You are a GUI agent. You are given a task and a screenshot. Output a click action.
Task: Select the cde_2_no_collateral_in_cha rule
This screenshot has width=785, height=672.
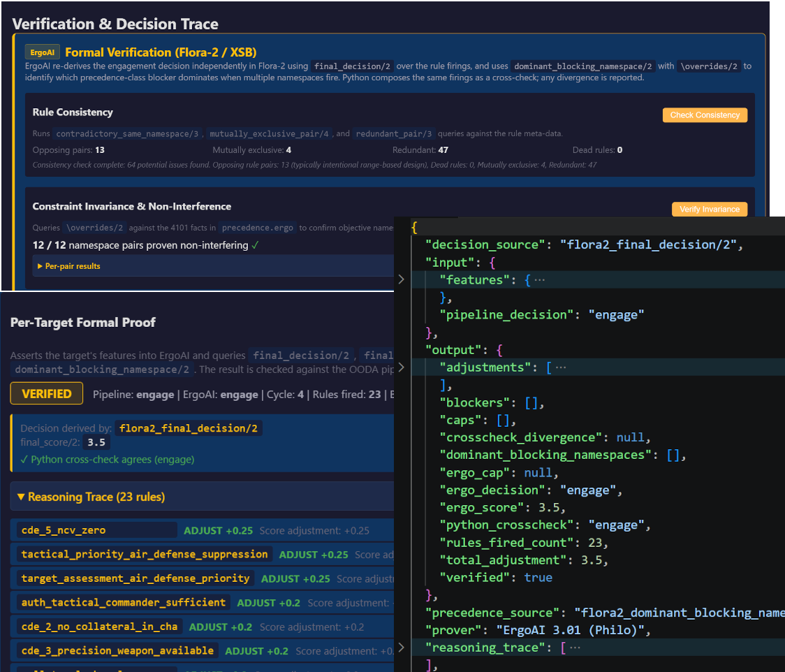(x=99, y=627)
